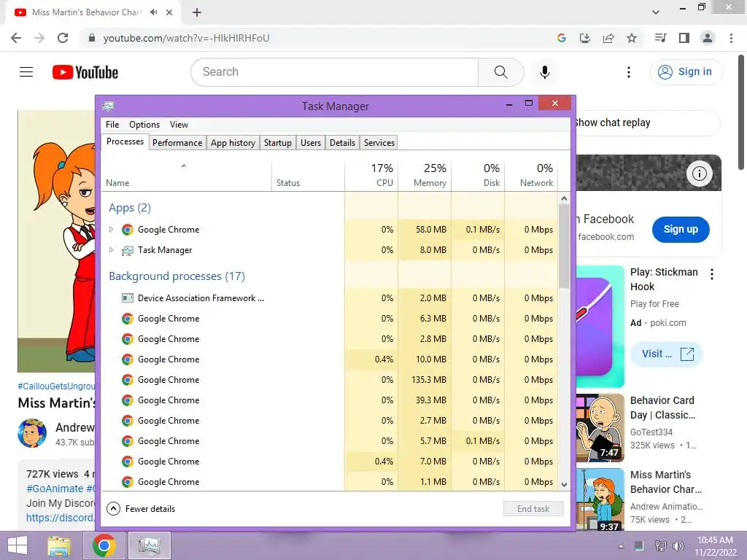Click the Visit ad button
Screen dimensions: 747x560
click(x=667, y=354)
